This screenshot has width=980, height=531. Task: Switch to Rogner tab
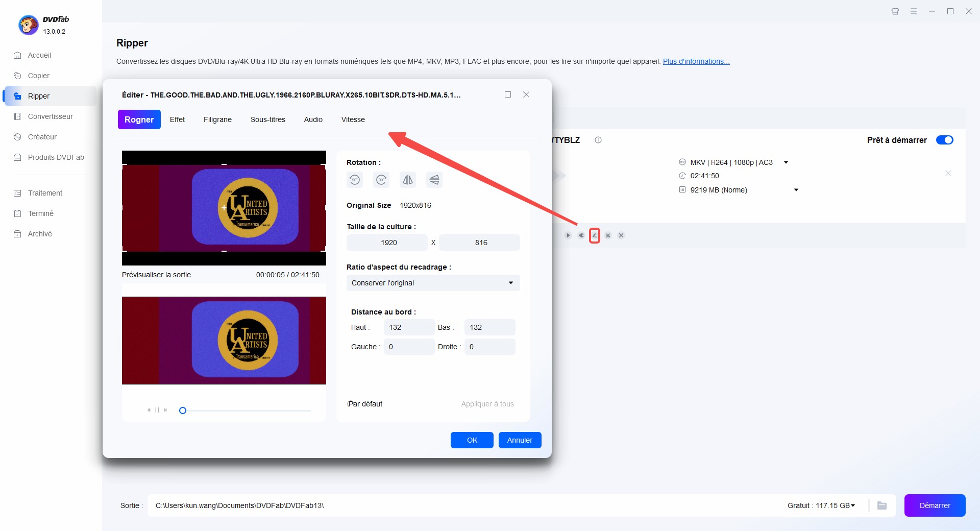139,119
